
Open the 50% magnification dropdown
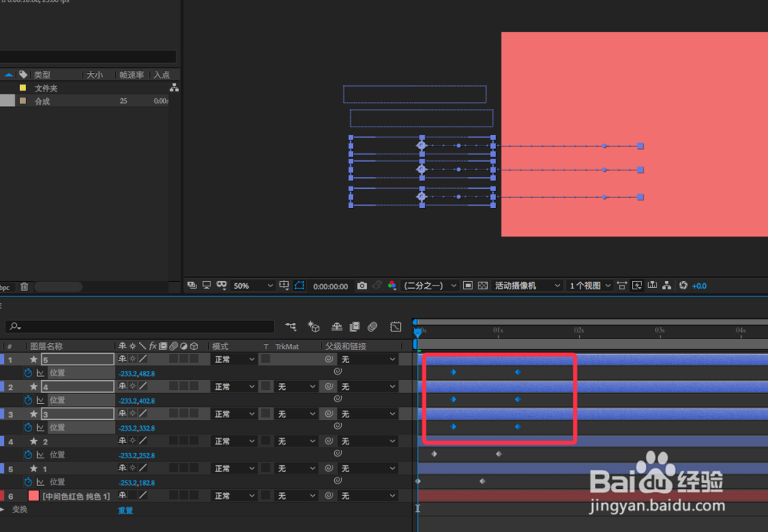pos(252,286)
